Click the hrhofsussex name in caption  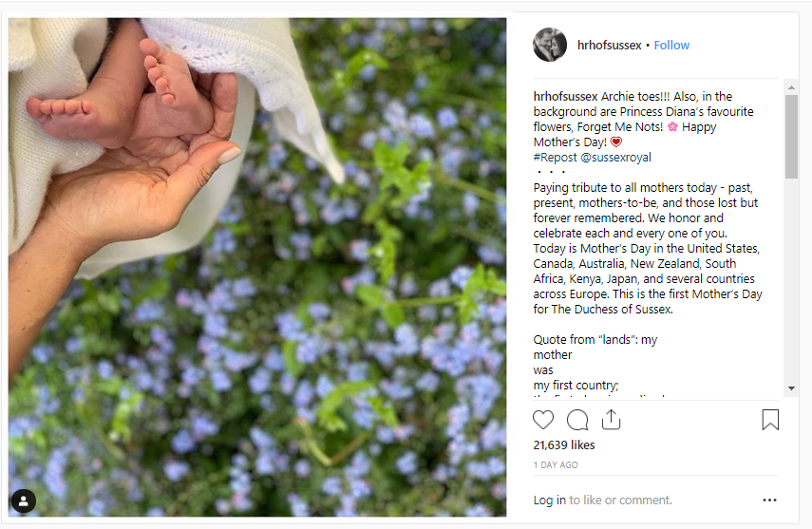coord(565,96)
